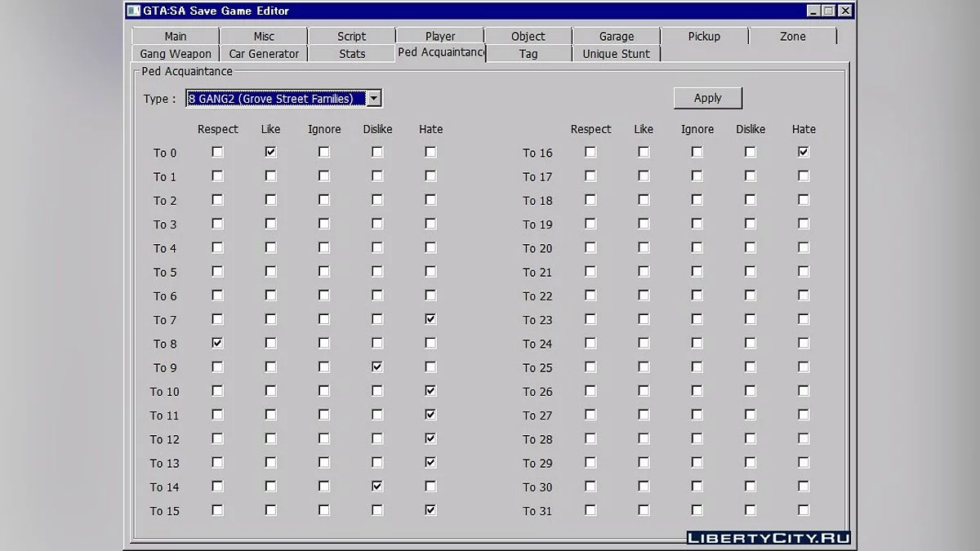This screenshot has width=980, height=551.
Task: Switch to the Gang Weapon tab
Action: pyautogui.click(x=176, y=54)
